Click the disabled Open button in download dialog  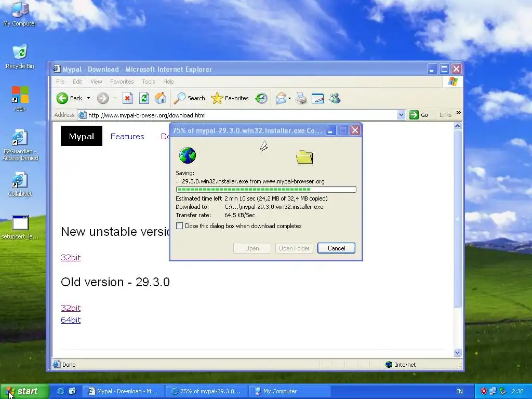[x=252, y=248]
